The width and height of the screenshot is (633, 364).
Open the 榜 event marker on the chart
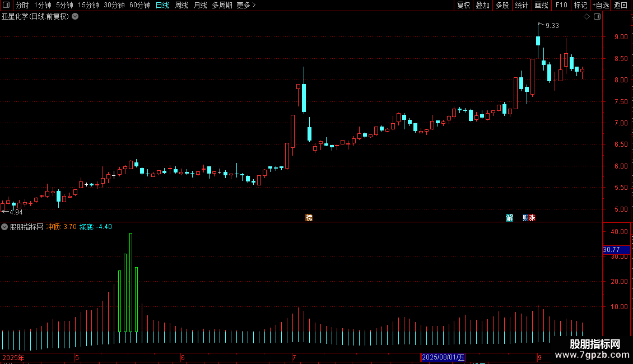click(x=309, y=217)
